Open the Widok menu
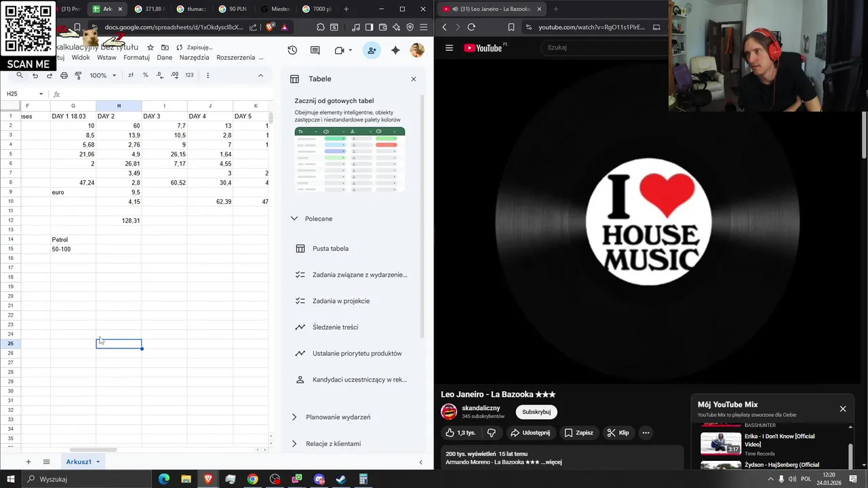 tap(81, 58)
